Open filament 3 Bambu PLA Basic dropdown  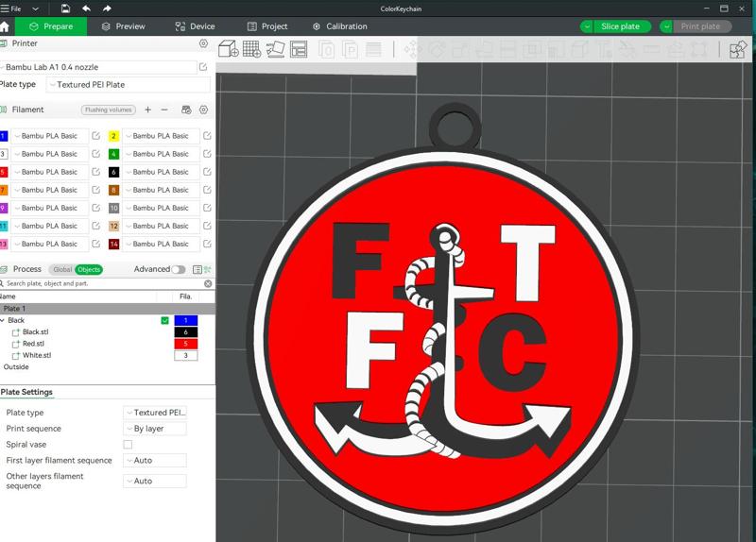click(50, 154)
